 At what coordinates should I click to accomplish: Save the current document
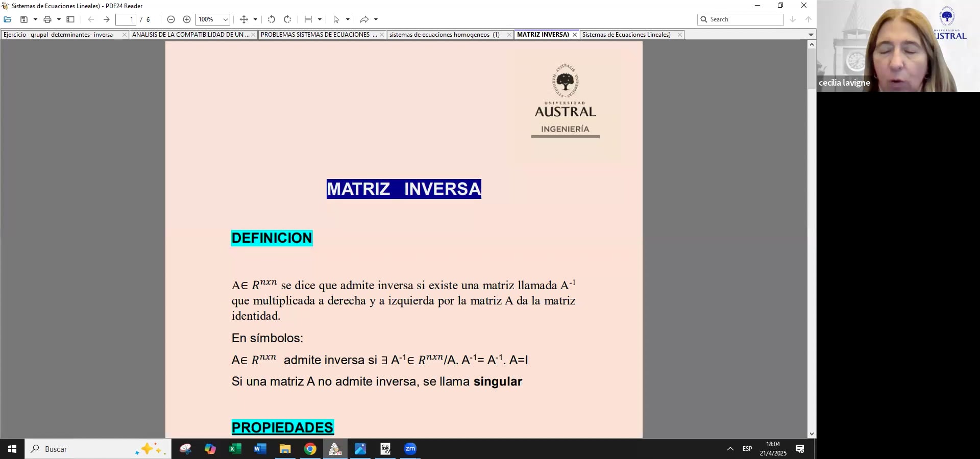[x=24, y=19]
